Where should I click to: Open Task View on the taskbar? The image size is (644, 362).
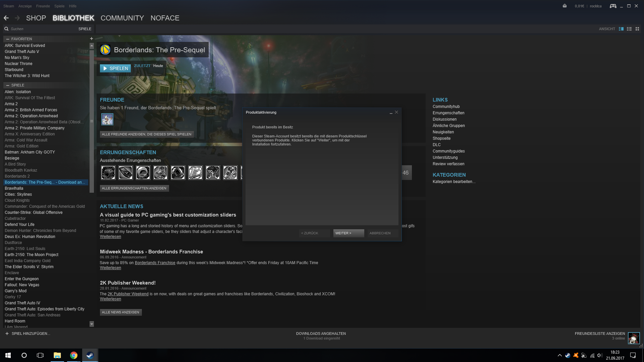40,355
